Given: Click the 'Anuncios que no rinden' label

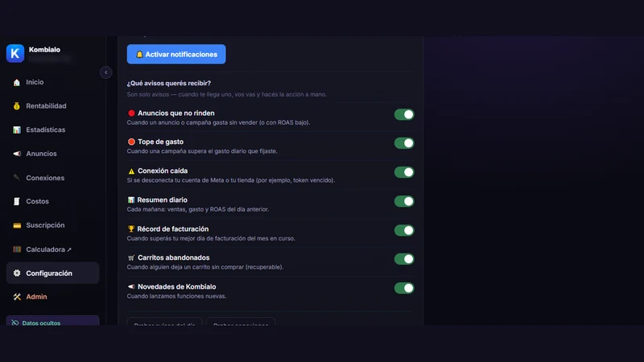Looking at the screenshot, I should [175, 113].
